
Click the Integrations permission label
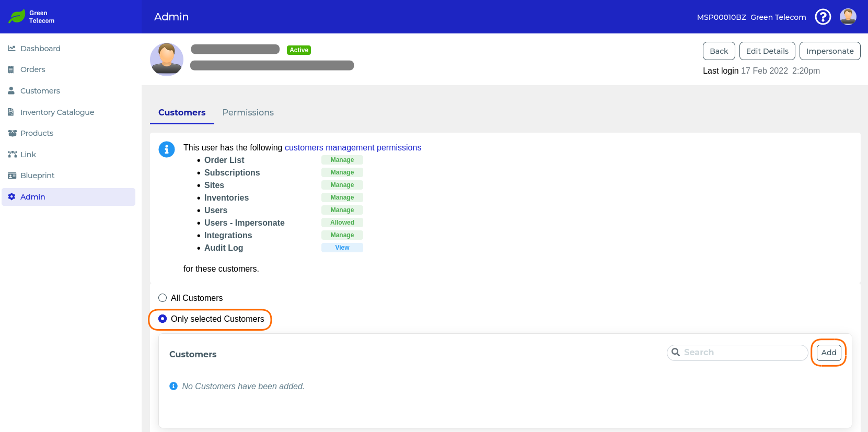228,235
